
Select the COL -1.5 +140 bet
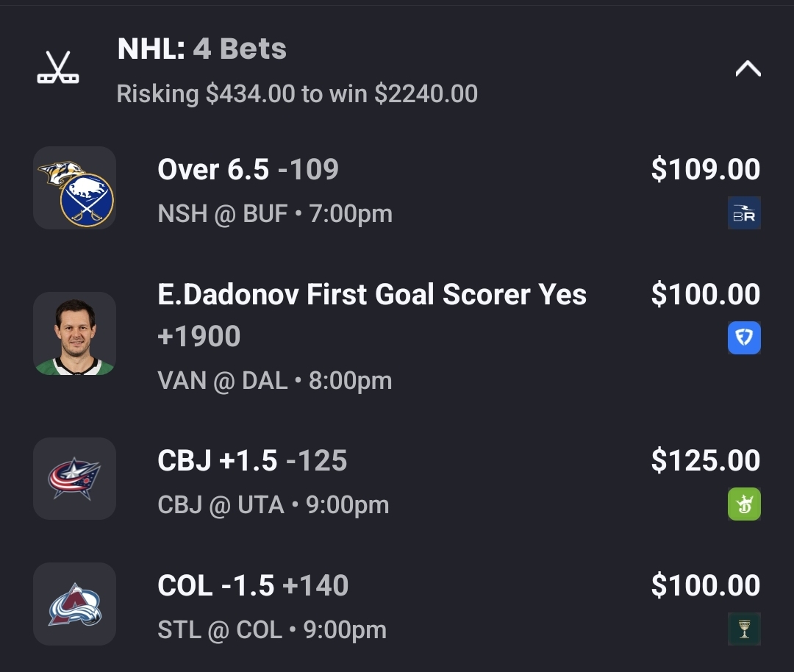(x=253, y=586)
